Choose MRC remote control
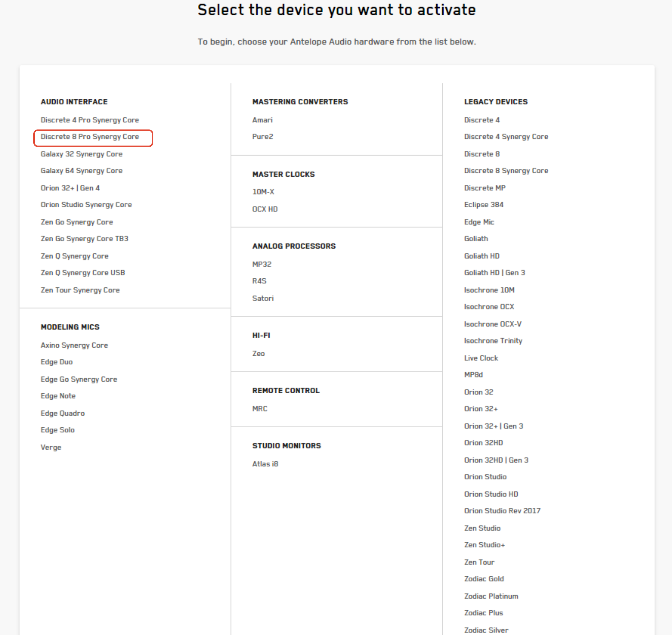The image size is (672, 635). click(260, 409)
